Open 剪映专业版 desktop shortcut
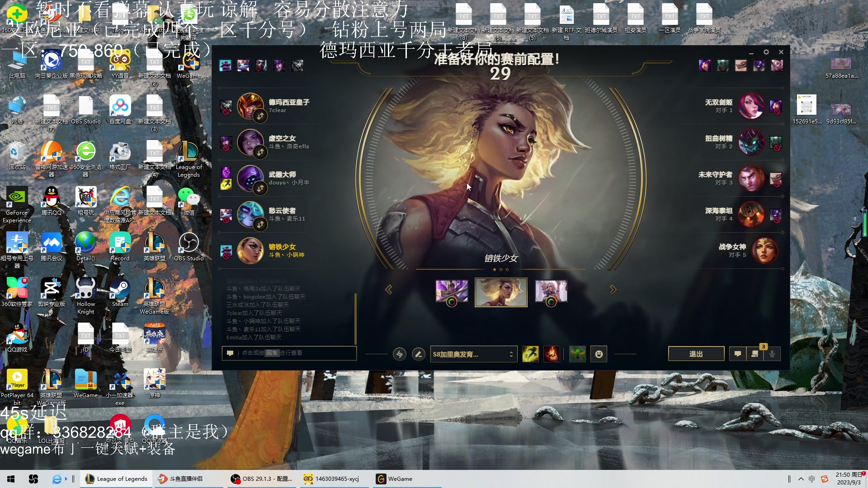This screenshot has width=868, height=488. pos(52,293)
